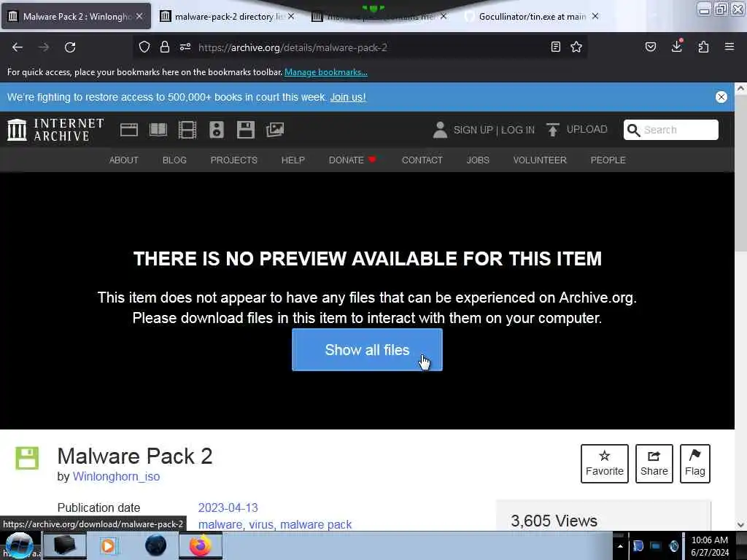Open the ABOUT menu item
Image resolution: width=747 pixels, height=560 pixels.
pos(124,160)
